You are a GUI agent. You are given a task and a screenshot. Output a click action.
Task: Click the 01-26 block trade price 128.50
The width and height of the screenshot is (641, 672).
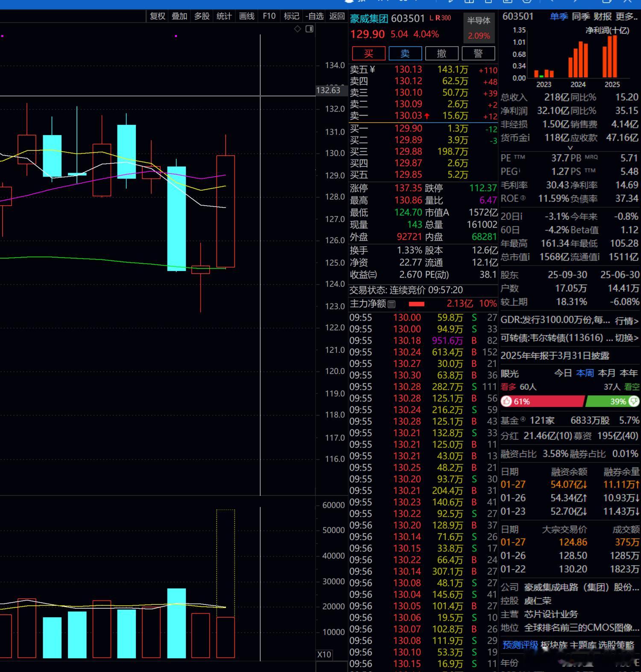pyautogui.click(x=573, y=556)
